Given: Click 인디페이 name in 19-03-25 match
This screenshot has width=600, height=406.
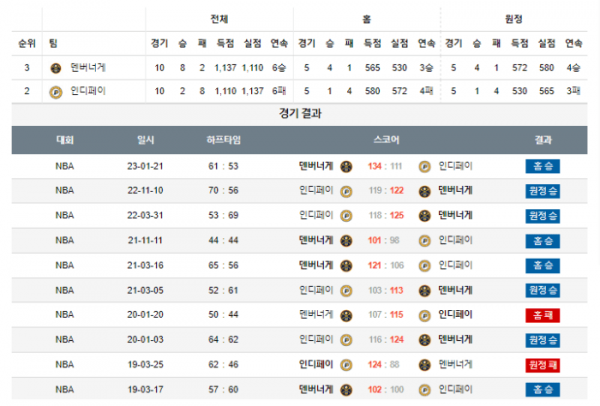Looking at the screenshot, I should pos(316,364).
